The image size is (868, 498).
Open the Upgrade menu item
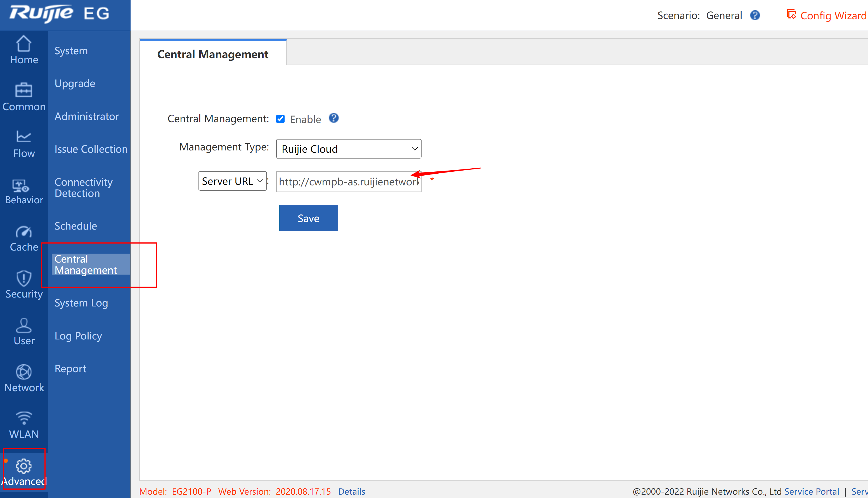(75, 83)
